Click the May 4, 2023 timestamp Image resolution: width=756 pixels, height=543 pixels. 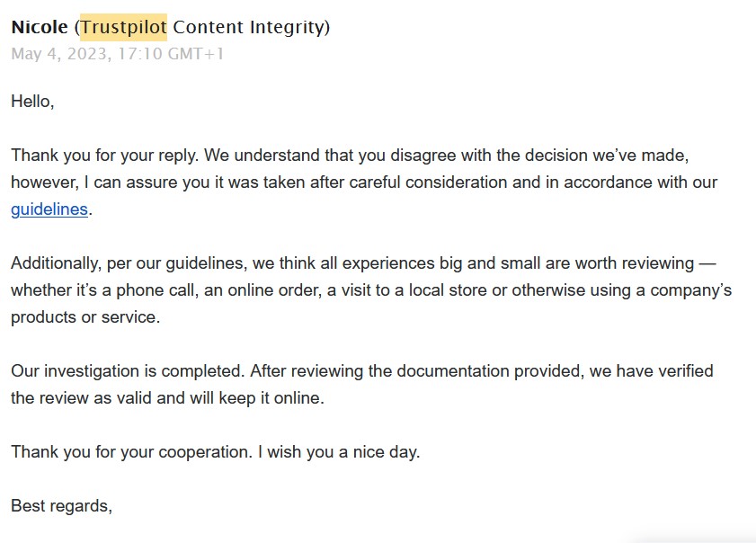pos(58,54)
